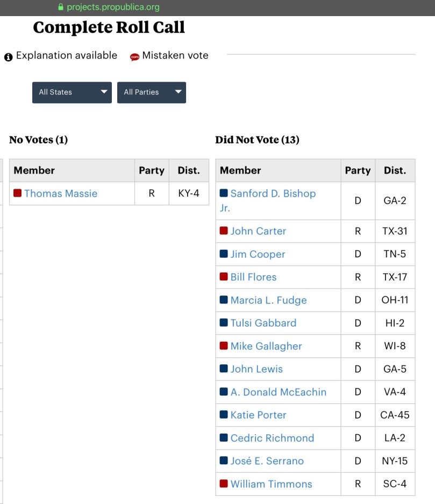
Task: Open the All Parties dropdown
Action: coord(151,92)
